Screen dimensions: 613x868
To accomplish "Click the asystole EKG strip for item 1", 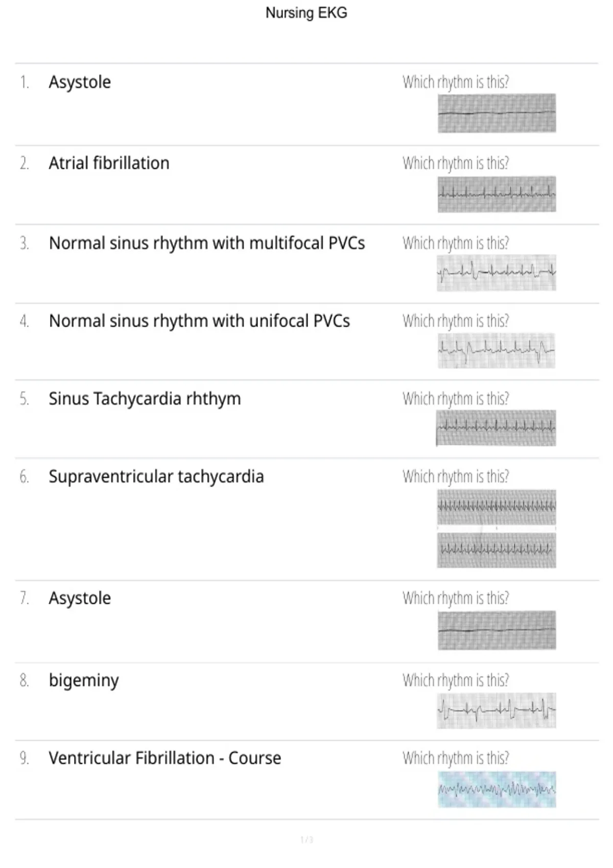I will click(x=497, y=113).
